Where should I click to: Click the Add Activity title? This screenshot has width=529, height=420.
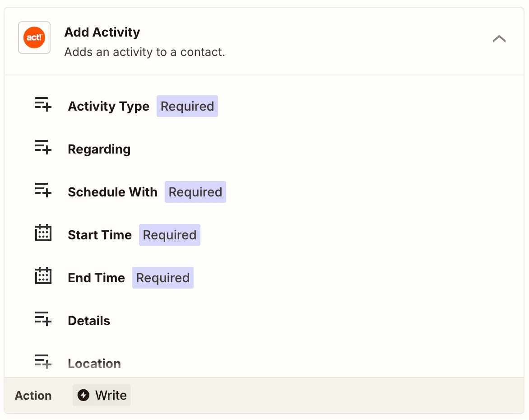pyautogui.click(x=102, y=33)
